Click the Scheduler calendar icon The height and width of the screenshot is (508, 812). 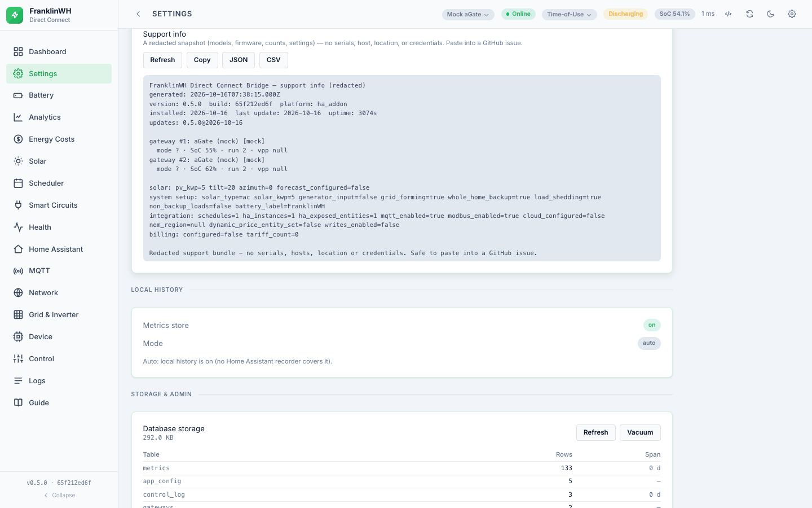[x=18, y=183]
